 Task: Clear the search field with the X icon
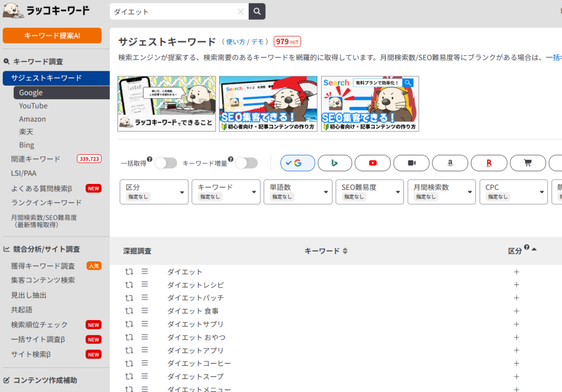point(240,12)
